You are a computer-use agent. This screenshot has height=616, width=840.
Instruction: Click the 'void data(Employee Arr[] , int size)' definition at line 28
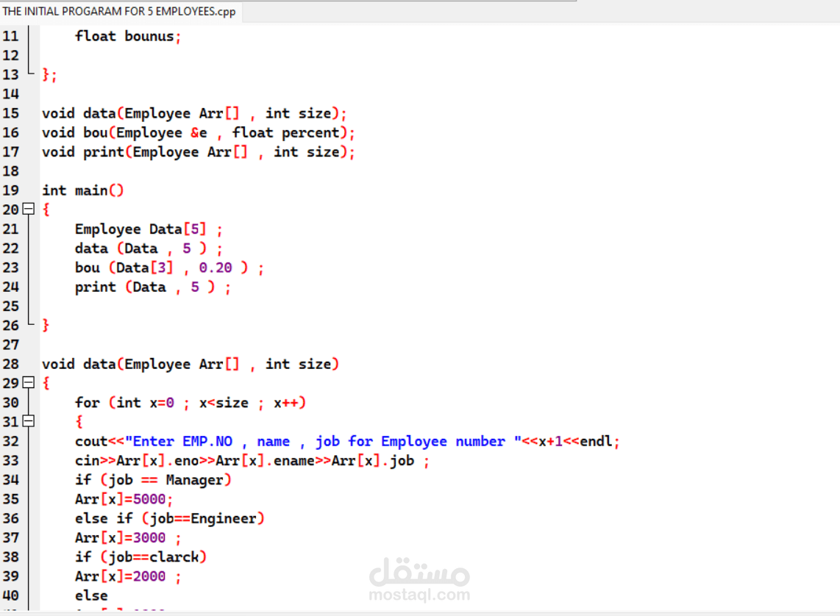pos(191,364)
